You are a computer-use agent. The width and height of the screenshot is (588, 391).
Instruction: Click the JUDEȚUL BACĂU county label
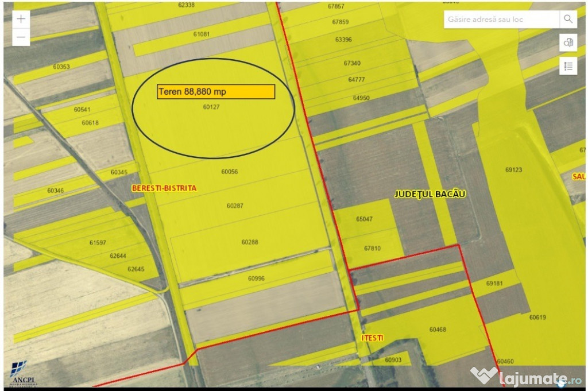pyautogui.click(x=430, y=194)
